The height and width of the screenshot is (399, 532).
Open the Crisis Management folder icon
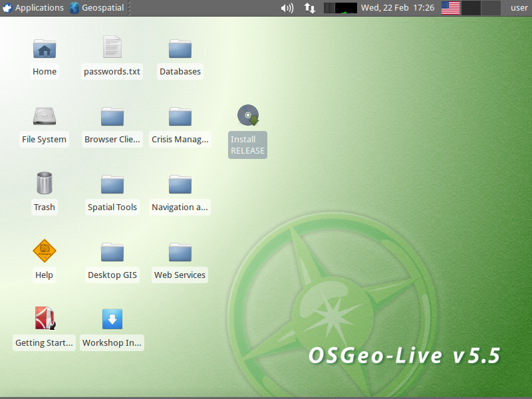180,116
